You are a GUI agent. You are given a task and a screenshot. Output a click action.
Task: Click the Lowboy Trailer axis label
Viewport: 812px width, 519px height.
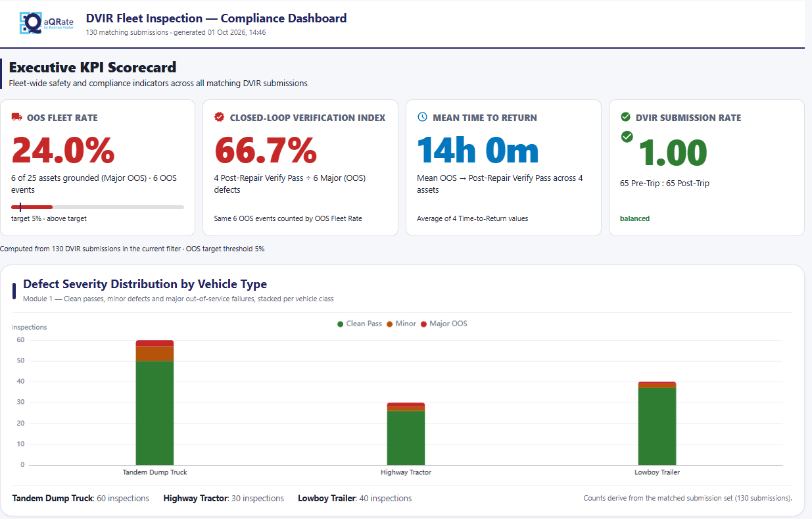point(657,472)
